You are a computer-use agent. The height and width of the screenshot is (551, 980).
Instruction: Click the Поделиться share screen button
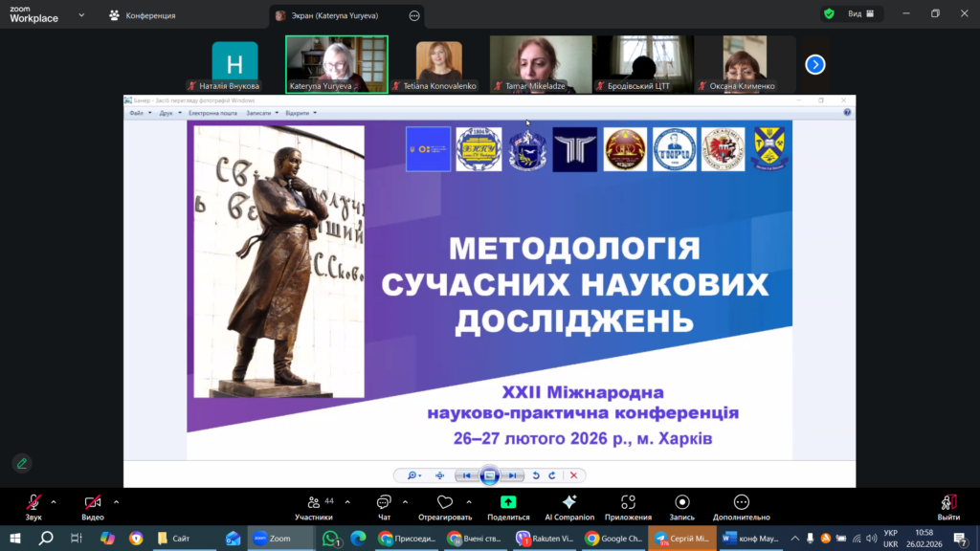(x=508, y=507)
